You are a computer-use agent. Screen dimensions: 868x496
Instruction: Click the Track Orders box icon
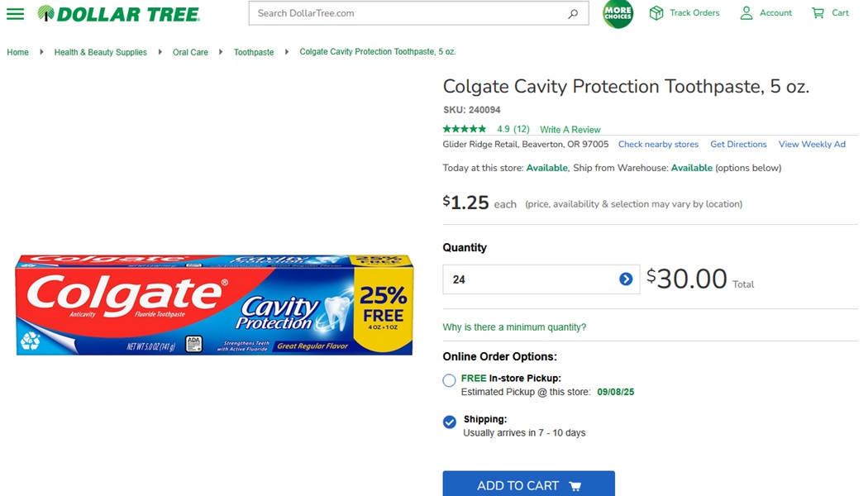tap(656, 13)
